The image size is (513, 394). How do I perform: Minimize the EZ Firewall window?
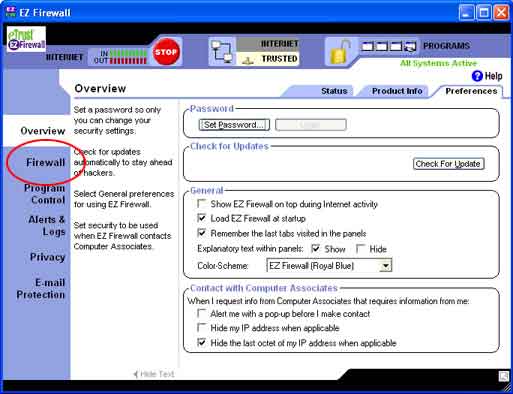point(466,13)
